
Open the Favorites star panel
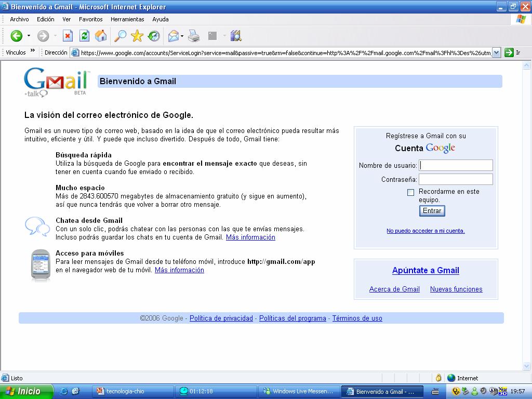[137, 36]
